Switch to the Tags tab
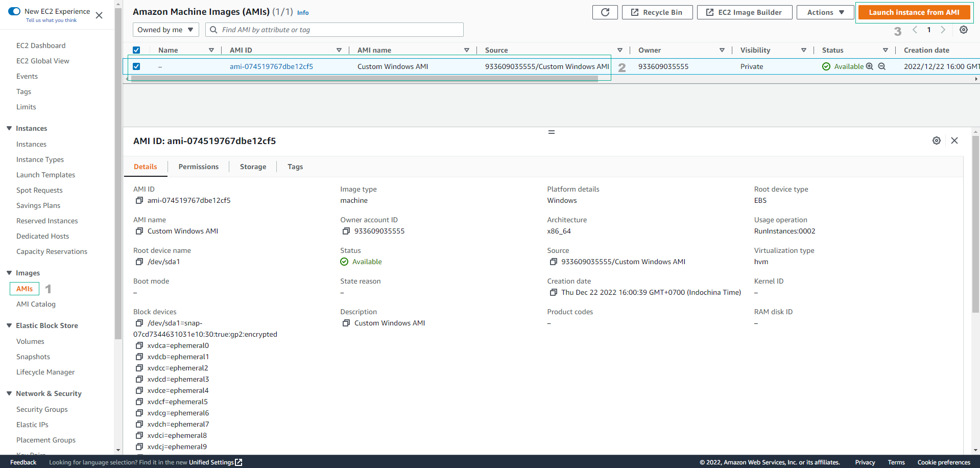The width and height of the screenshot is (980, 468). [x=295, y=167]
